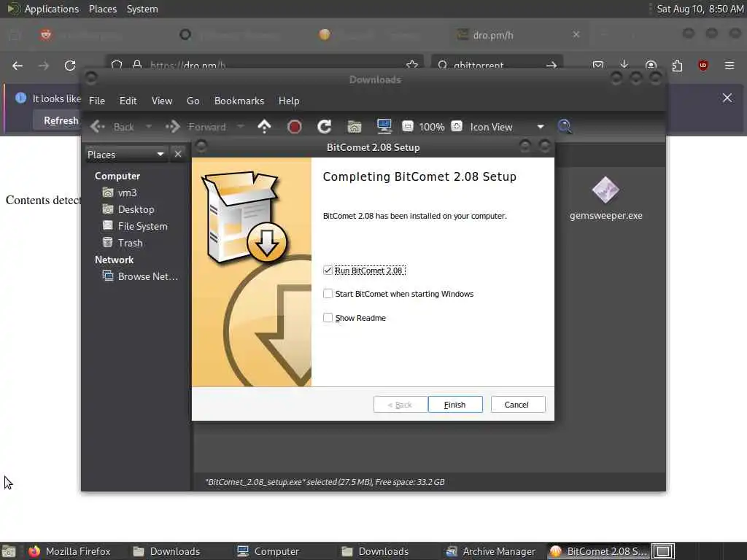747x560 pixels.
Task: Click the red Stop loading icon
Action: (x=295, y=127)
